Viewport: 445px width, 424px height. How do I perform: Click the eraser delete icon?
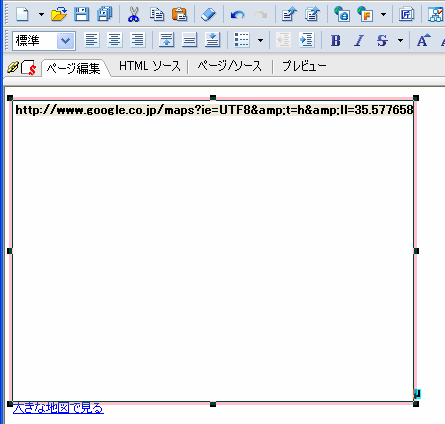pyautogui.click(x=209, y=14)
